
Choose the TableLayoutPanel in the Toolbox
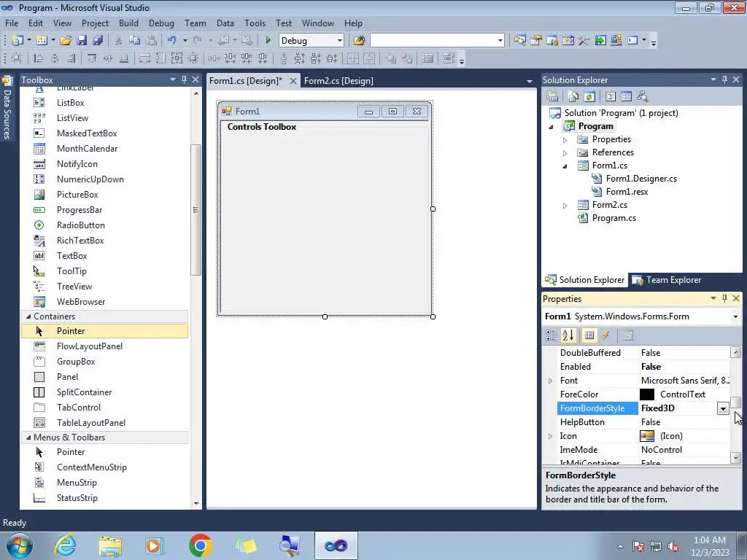[91, 423]
